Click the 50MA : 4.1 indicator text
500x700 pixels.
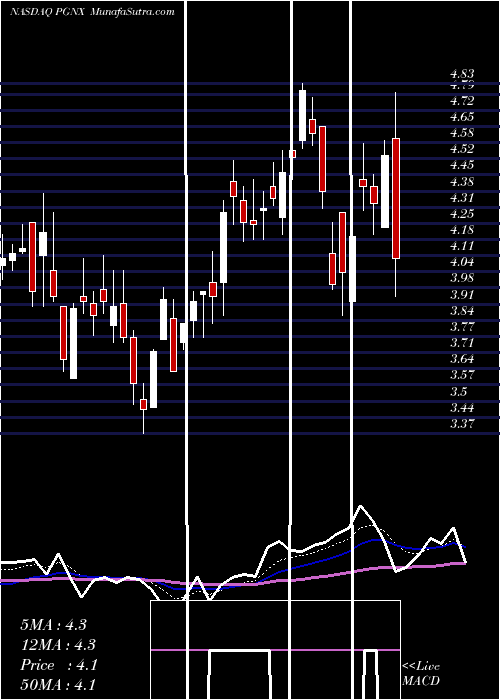58,685
